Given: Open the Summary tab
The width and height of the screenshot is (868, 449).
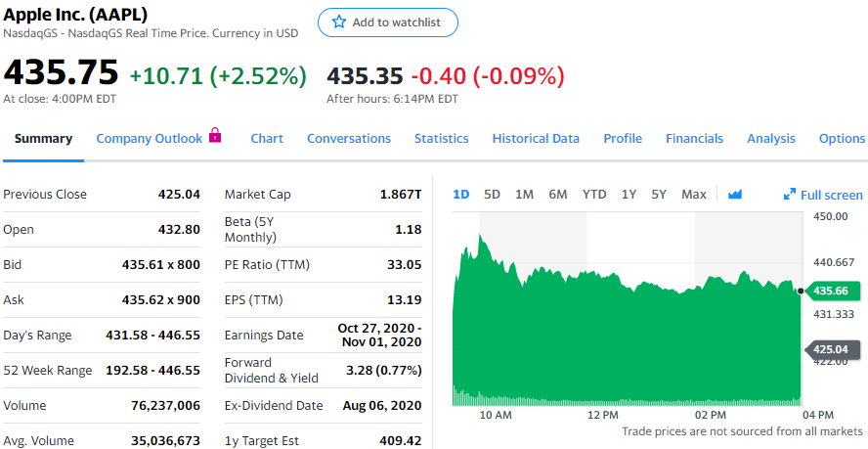Looking at the screenshot, I should coord(43,139).
